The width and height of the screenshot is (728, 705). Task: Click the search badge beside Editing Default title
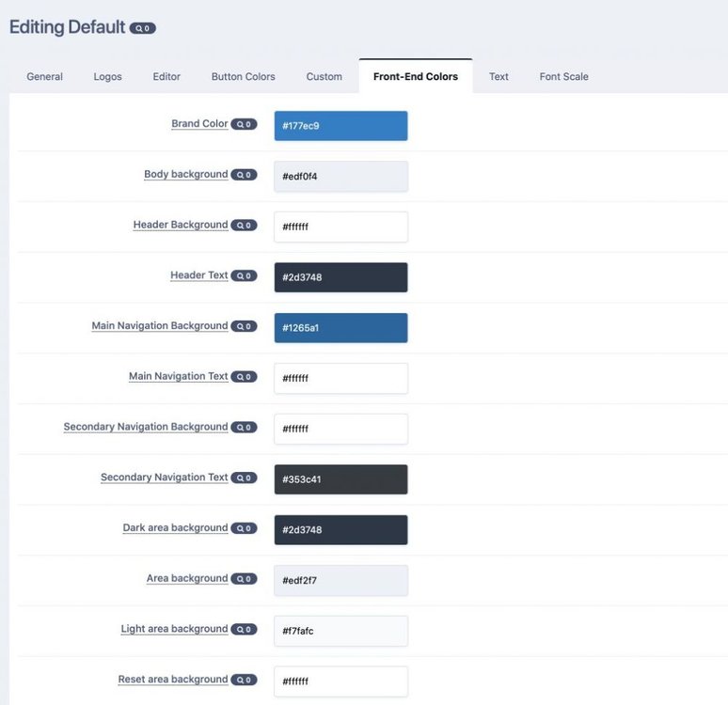[x=142, y=28]
